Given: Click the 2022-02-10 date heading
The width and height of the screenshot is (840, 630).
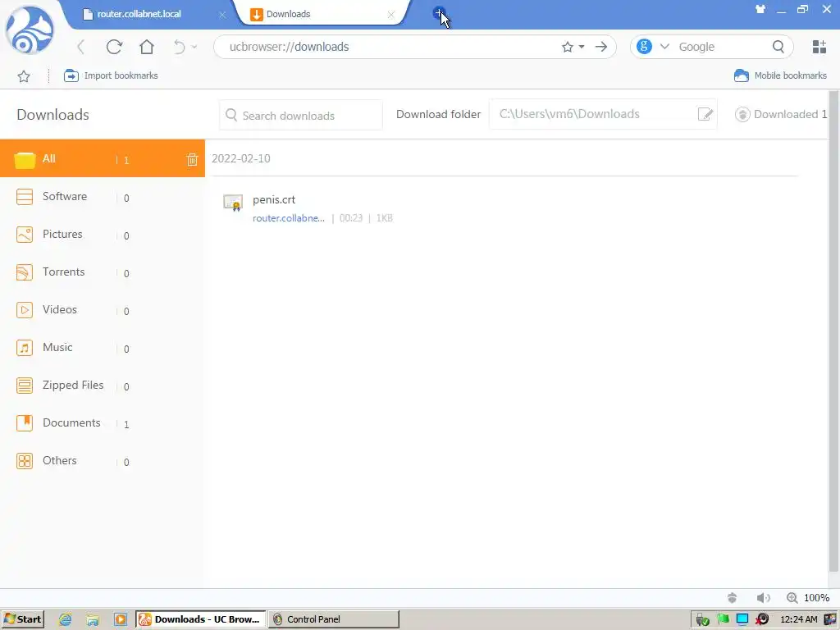Looking at the screenshot, I should pyautogui.click(x=240, y=158).
